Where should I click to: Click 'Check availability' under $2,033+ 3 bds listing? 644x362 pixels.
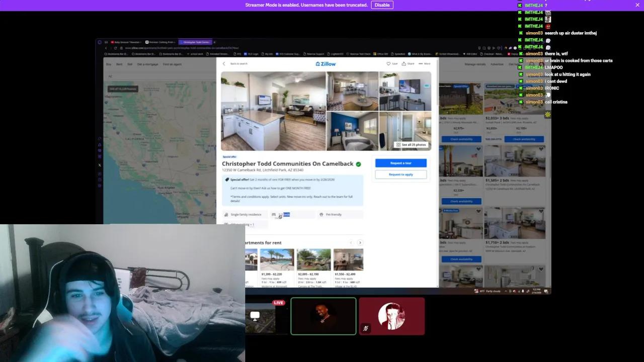[x=524, y=139]
